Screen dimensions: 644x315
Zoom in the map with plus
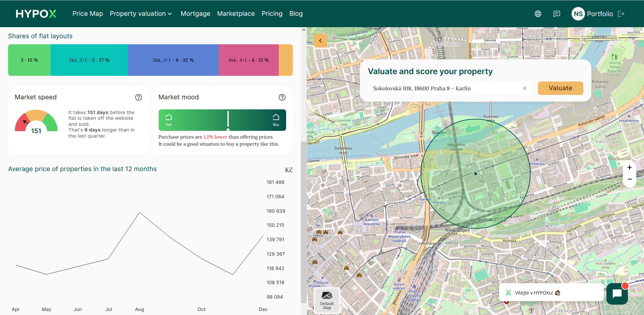point(630,167)
